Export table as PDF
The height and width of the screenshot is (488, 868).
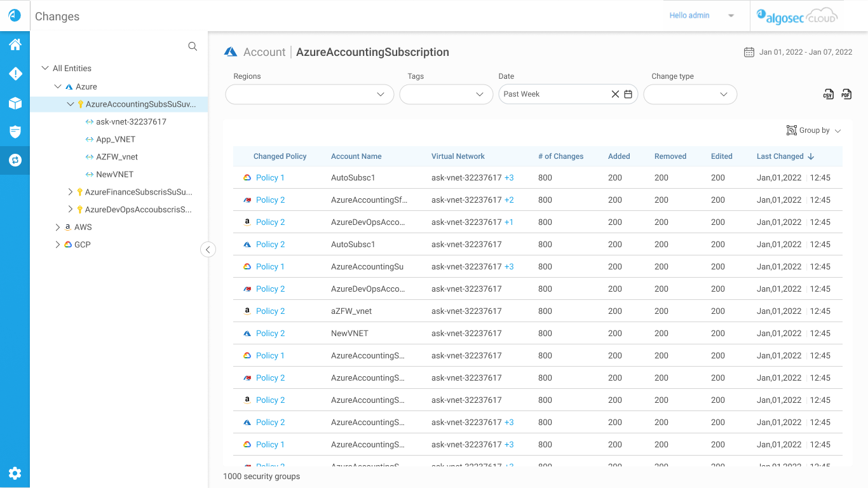pyautogui.click(x=846, y=94)
